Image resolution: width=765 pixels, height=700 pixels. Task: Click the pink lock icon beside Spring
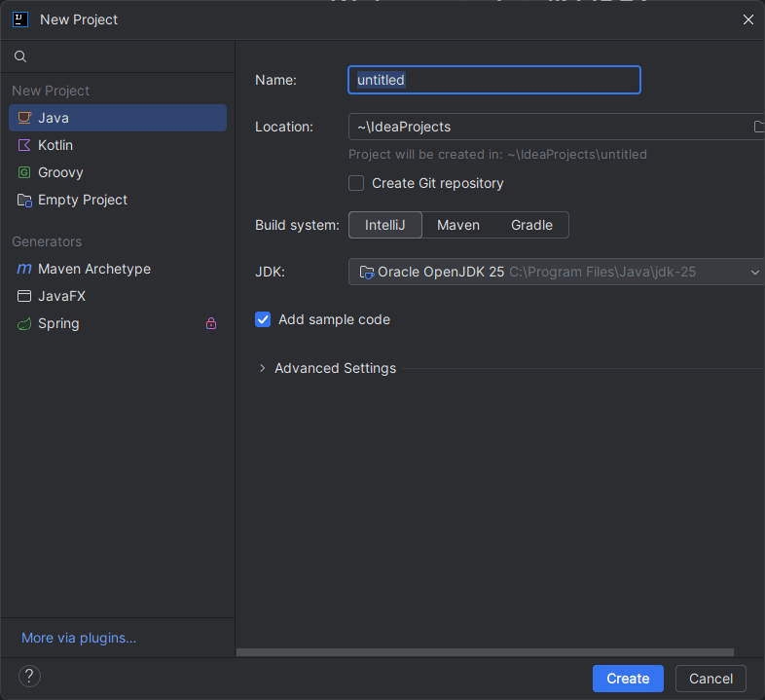(x=211, y=324)
